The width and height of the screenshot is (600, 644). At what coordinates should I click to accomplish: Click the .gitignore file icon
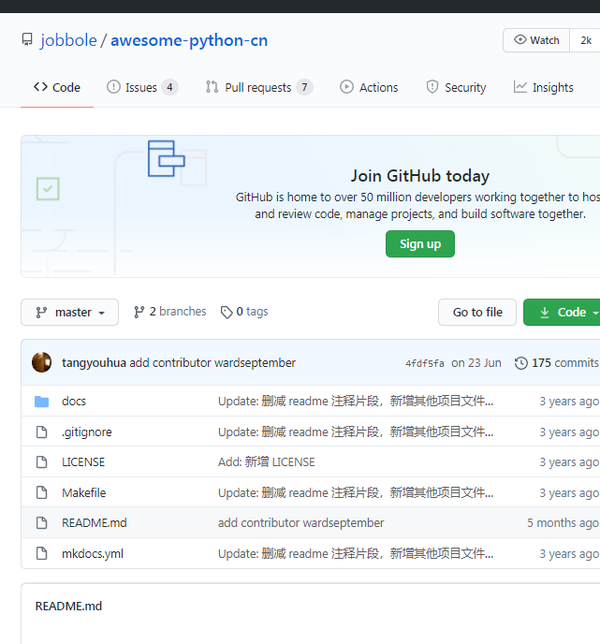click(x=42, y=432)
